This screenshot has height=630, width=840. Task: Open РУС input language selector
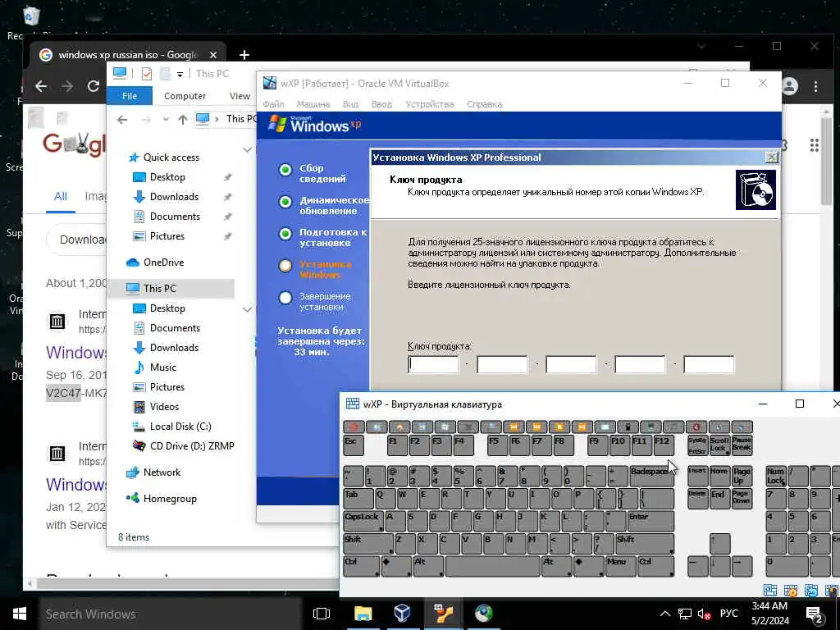click(x=729, y=614)
